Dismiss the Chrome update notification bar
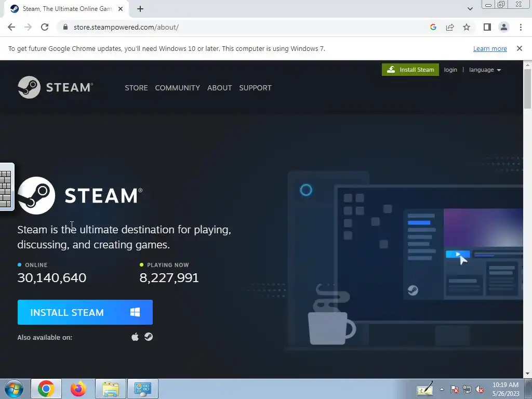This screenshot has width=532, height=399. tap(520, 48)
